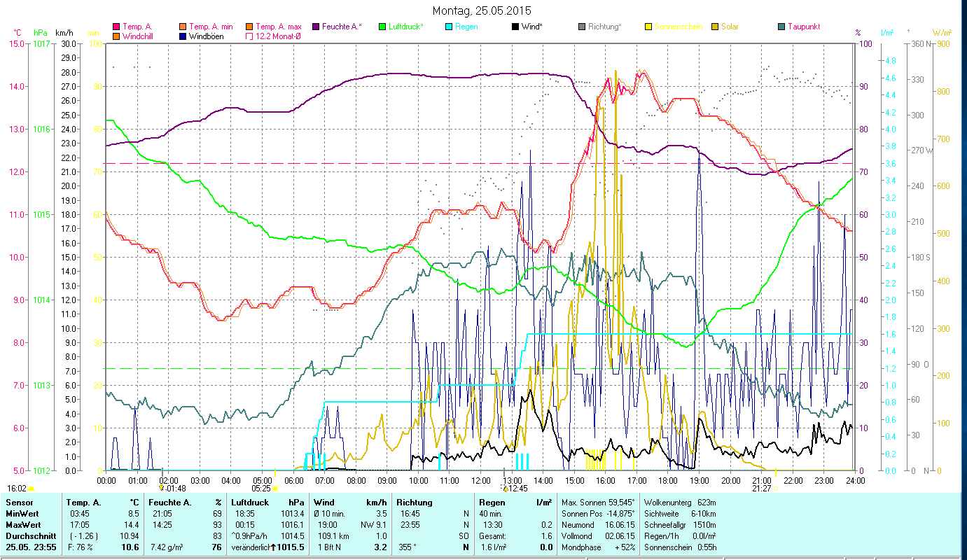
Task: Click the Mondphase + 52% entry
Action: pyautogui.click(x=598, y=547)
